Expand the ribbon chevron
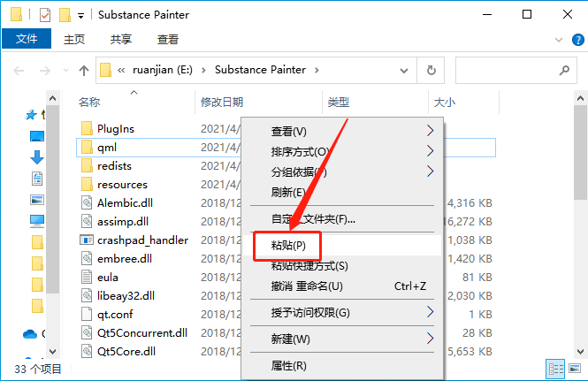The height and width of the screenshot is (381, 588). point(559,40)
